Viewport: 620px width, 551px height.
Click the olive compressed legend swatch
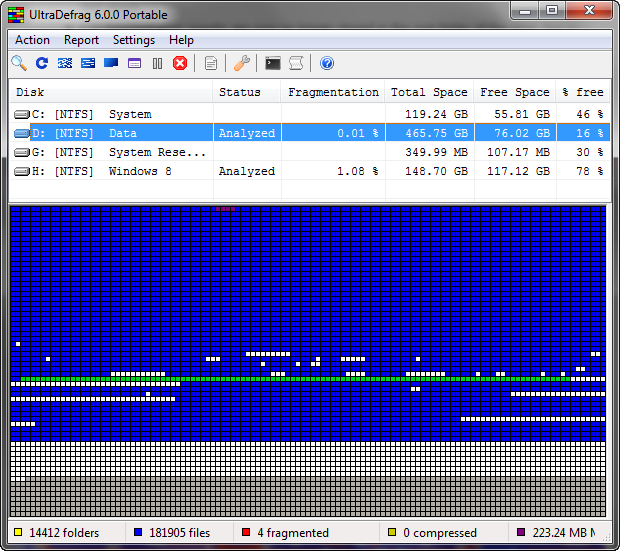392,532
